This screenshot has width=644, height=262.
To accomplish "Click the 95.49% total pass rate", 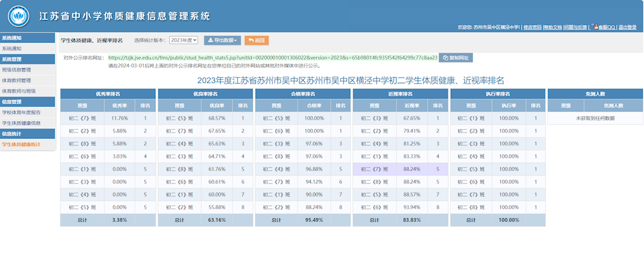I will (x=315, y=220).
